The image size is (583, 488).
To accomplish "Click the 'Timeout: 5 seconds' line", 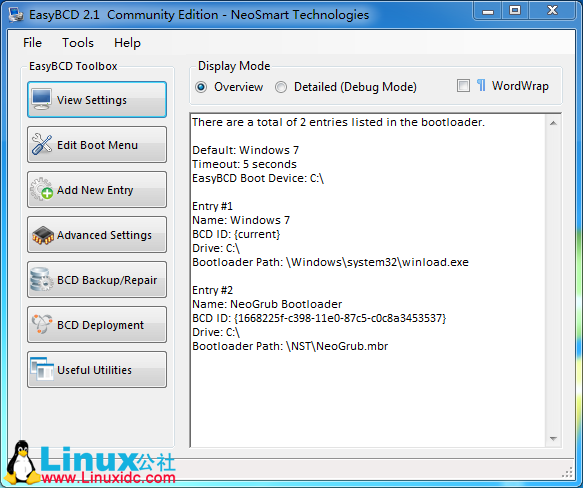I will coord(244,164).
